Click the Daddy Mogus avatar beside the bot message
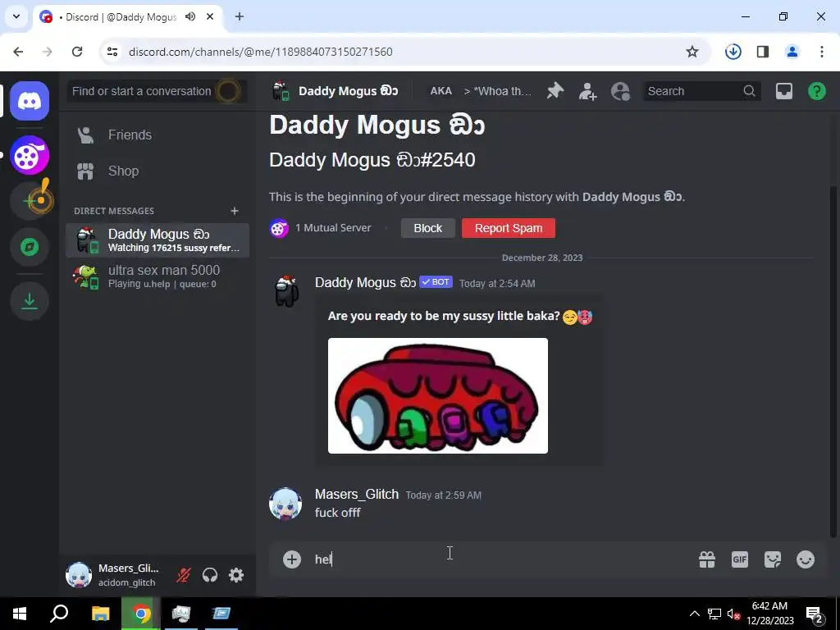The image size is (840, 630). click(x=285, y=291)
